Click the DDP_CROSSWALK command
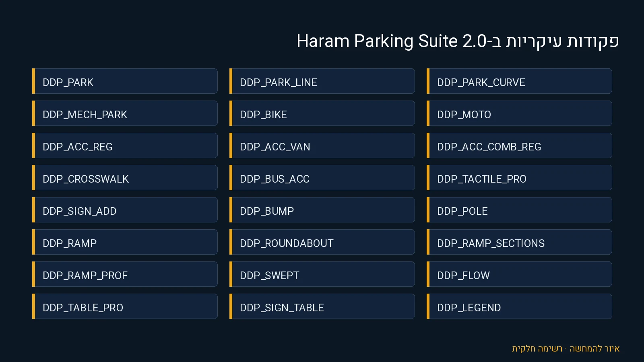This screenshot has width=644, height=362. tap(125, 178)
